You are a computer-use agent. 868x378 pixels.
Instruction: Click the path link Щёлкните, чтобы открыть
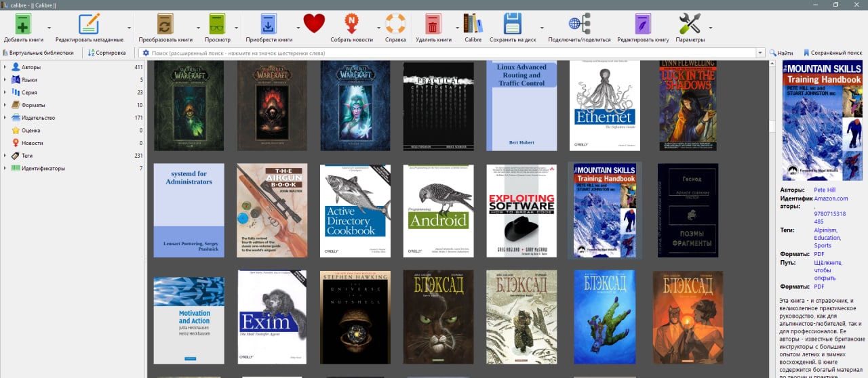tap(828, 270)
